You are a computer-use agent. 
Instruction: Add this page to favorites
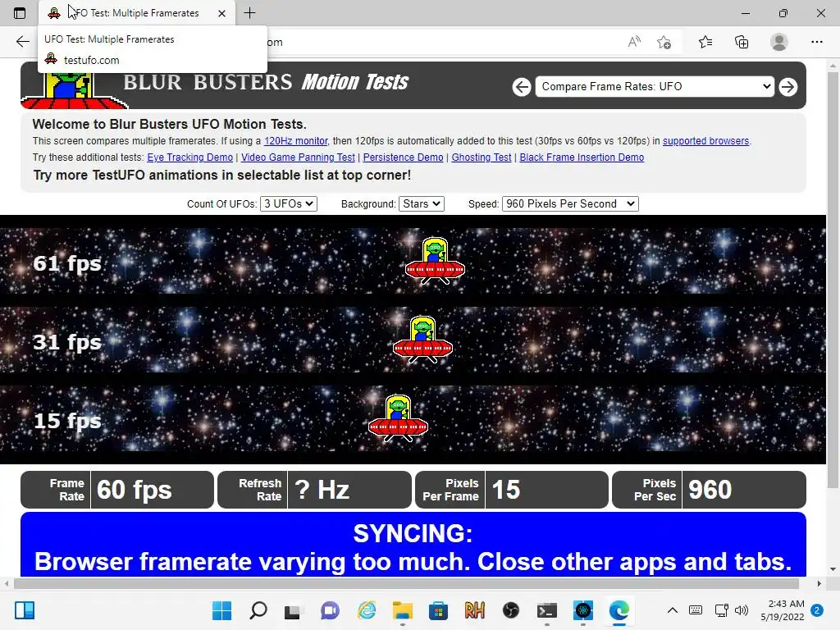664,42
